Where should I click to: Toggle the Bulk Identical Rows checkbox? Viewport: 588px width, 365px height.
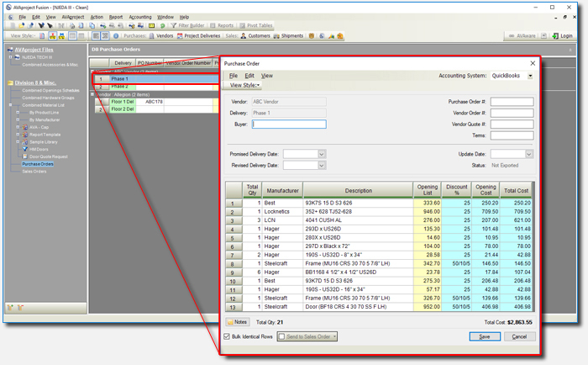pos(228,336)
